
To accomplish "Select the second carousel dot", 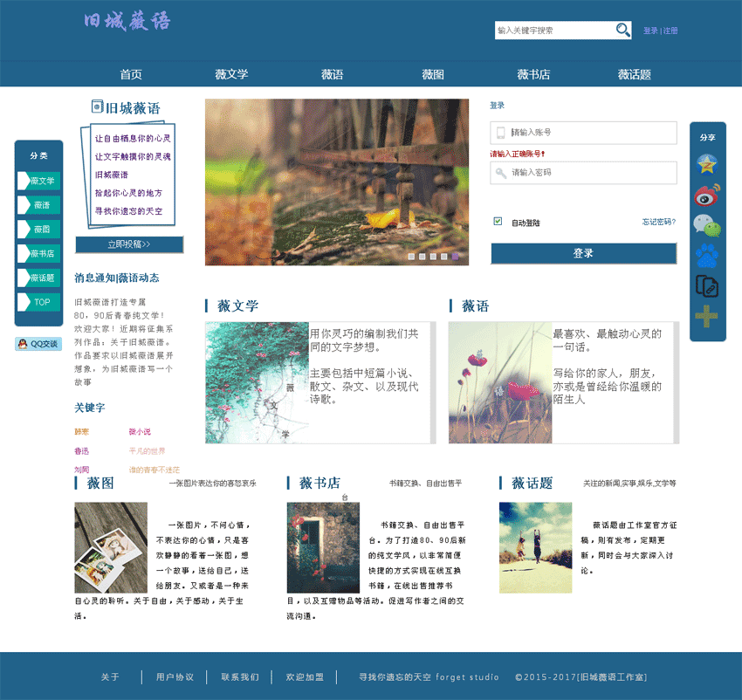I will coord(423,257).
